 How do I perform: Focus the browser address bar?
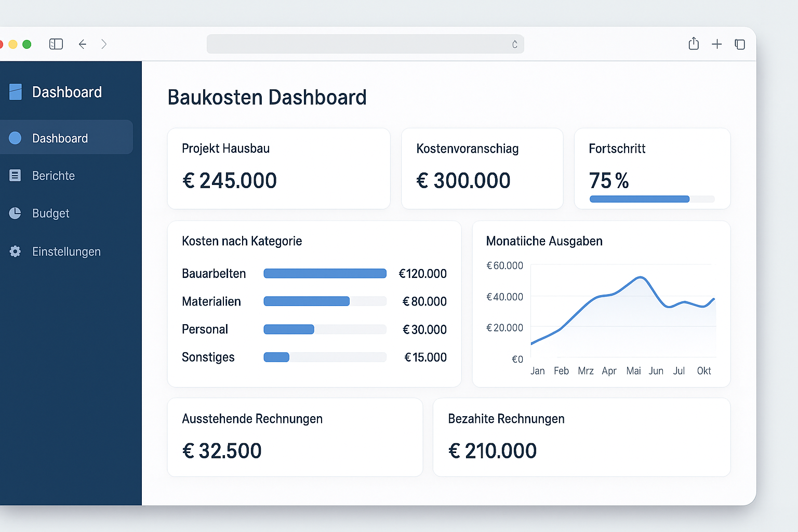pyautogui.click(x=365, y=44)
